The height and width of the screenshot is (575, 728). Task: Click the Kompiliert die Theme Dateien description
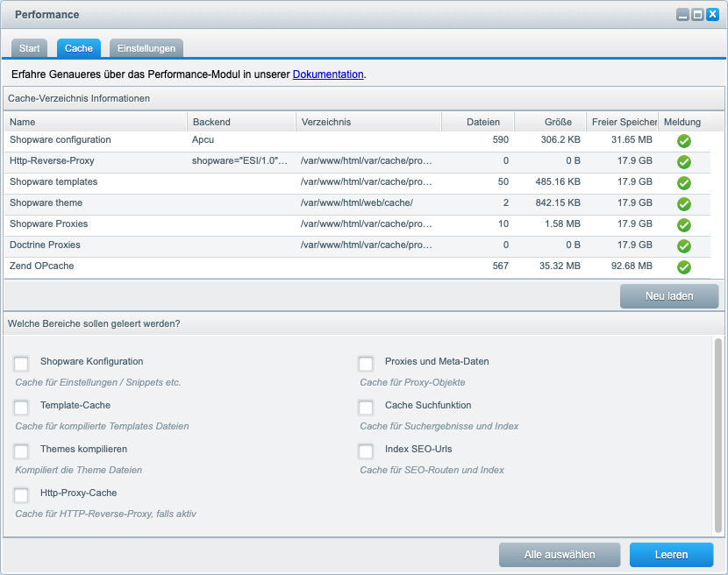78,470
